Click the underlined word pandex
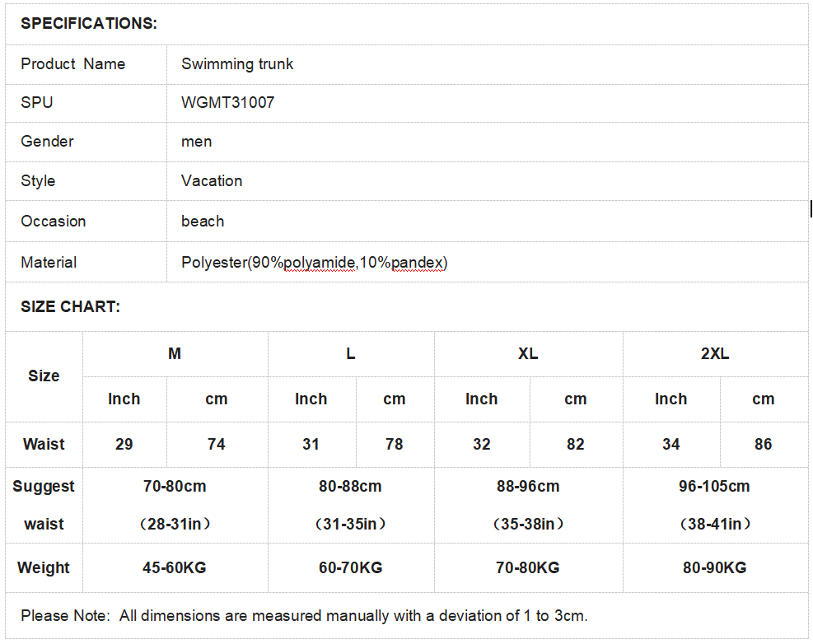This screenshot has width=813, height=644. [418, 263]
